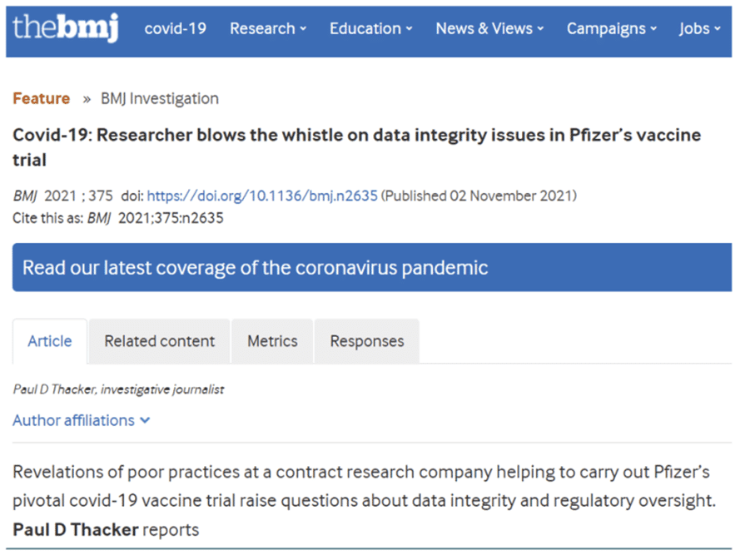This screenshot has height=560, width=750.
Task: Click the arrow icon next to Research
Action: point(303,29)
